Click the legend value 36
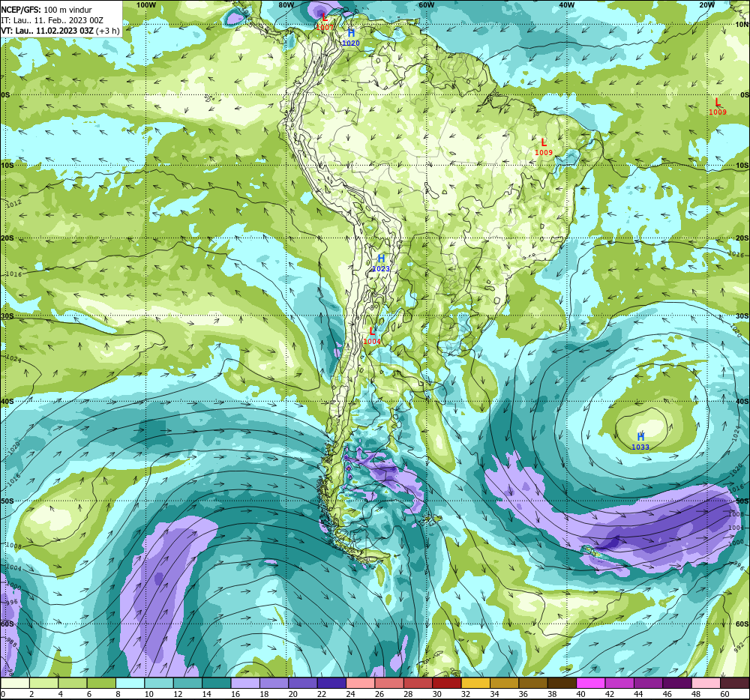This screenshot has height=700, width=750. tap(523, 694)
